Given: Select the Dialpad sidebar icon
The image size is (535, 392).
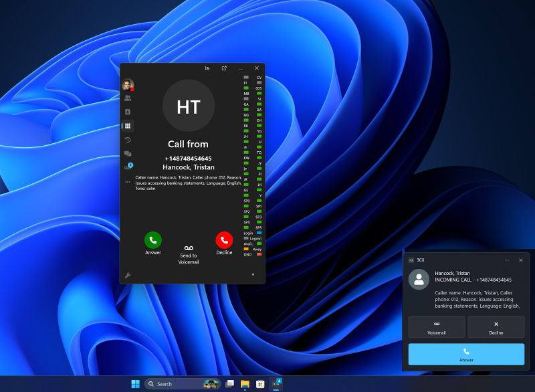Looking at the screenshot, I should coord(128,126).
